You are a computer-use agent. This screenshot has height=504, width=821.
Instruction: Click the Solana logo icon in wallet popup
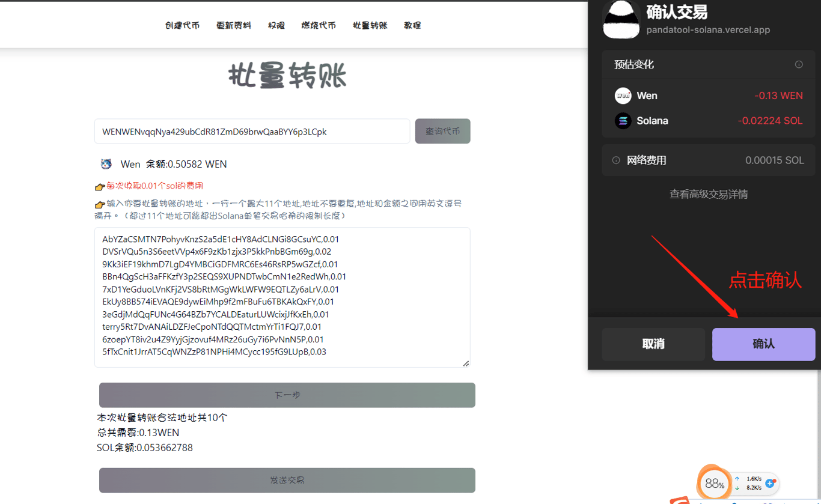pos(623,121)
